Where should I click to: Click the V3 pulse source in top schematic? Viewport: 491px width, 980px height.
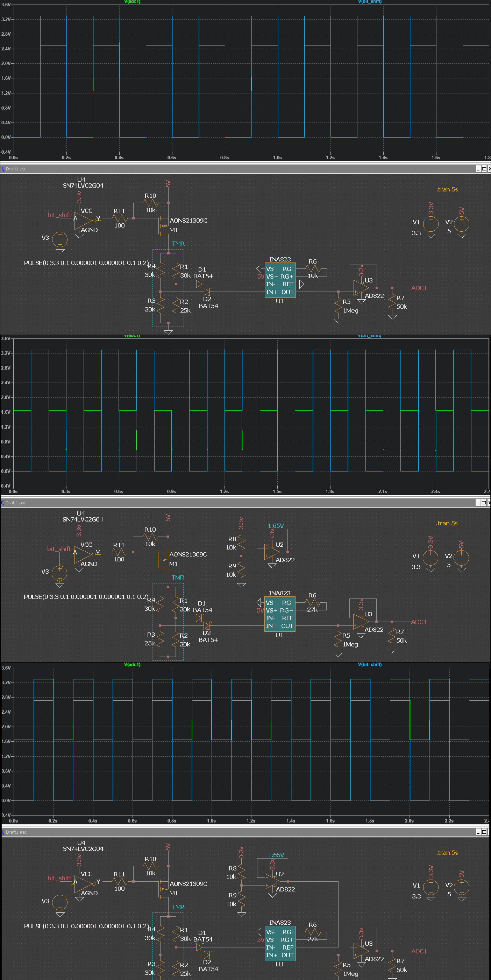tap(60, 239)
